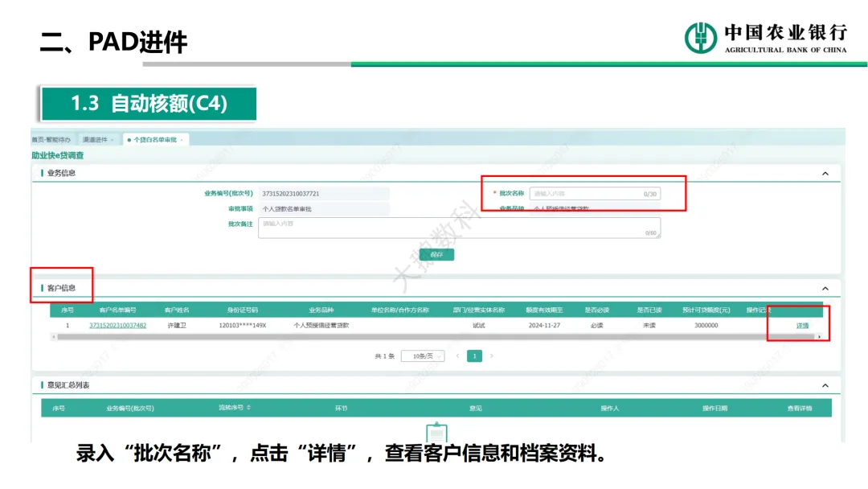Collapse the 业务信息 section chevron
This screenshot has width=868, height=489.
coord(825,173)
